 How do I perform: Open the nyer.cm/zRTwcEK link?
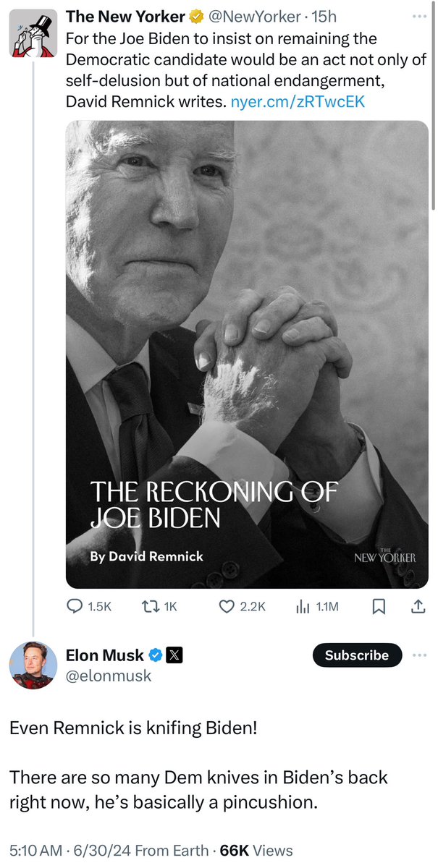point(298,102)
